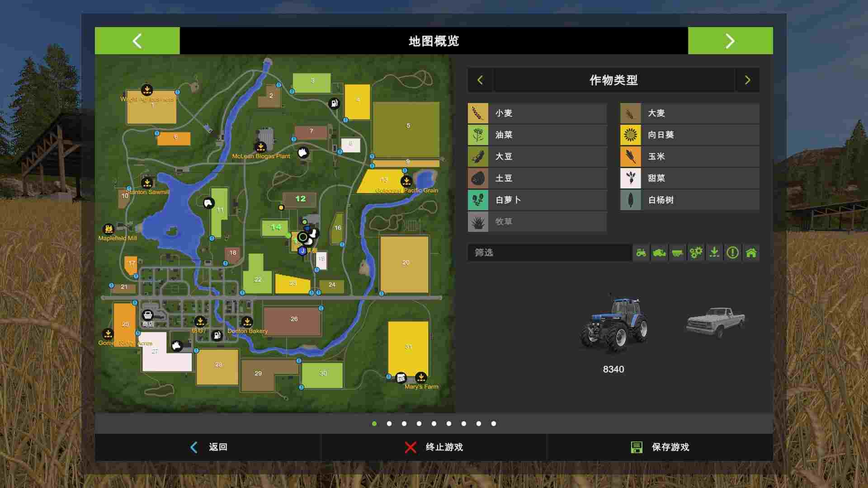Jump to the seventh page dot
Viewport: 868px width, 488px height.
(464, 423)
